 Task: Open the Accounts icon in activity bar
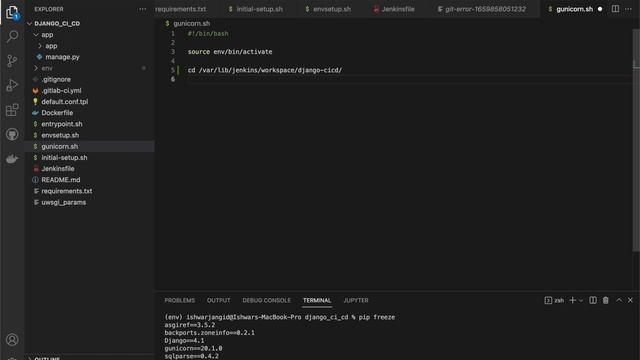(12, 340)
